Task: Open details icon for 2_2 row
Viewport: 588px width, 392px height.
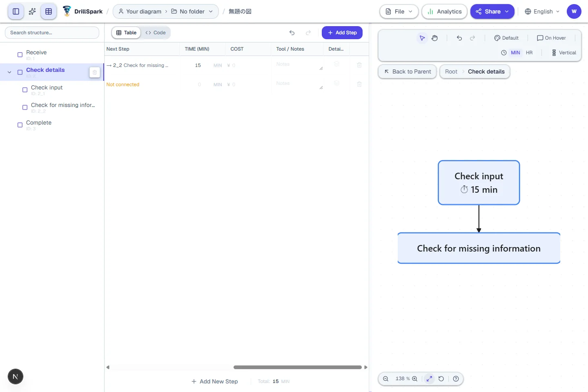Action: click(x=337, y=64)
